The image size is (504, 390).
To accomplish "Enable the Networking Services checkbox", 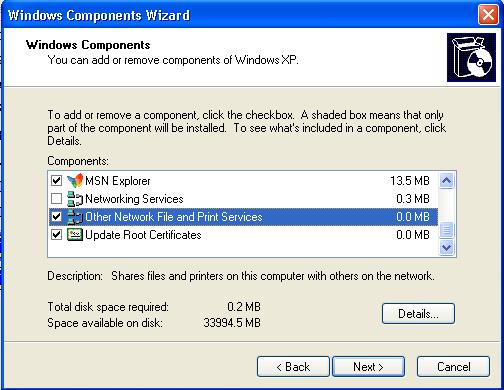I will [x=56, y=199].
